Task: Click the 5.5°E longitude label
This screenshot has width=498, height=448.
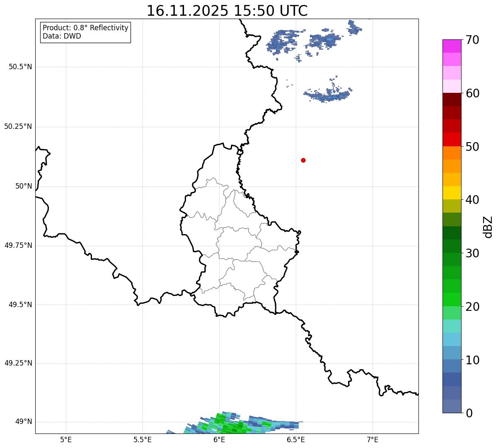Action: click(143, 440)
